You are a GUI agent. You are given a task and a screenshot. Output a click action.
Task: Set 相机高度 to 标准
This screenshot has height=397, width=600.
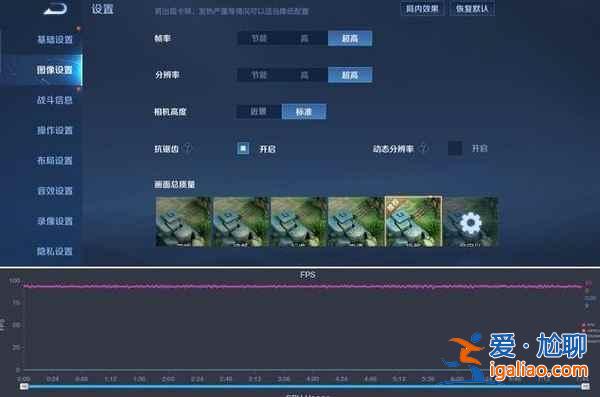(304, 111)
